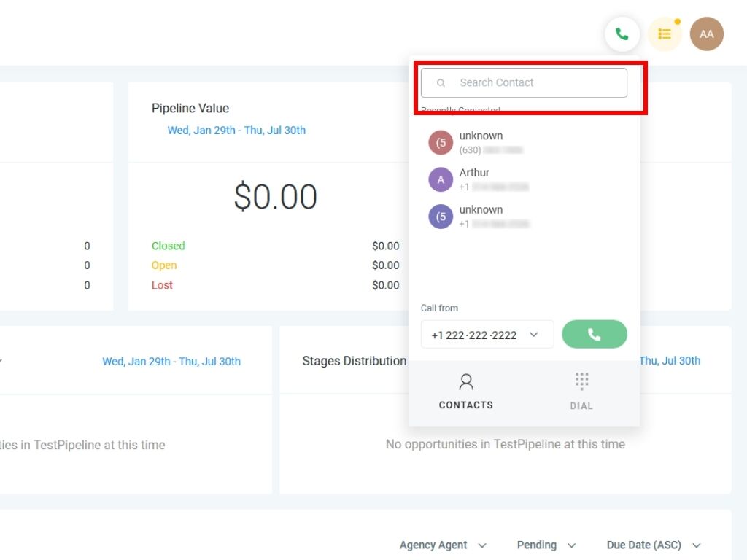
Task: Select the first unknown (630) contact
Action: pyautogui.click(x=481, y=142)
